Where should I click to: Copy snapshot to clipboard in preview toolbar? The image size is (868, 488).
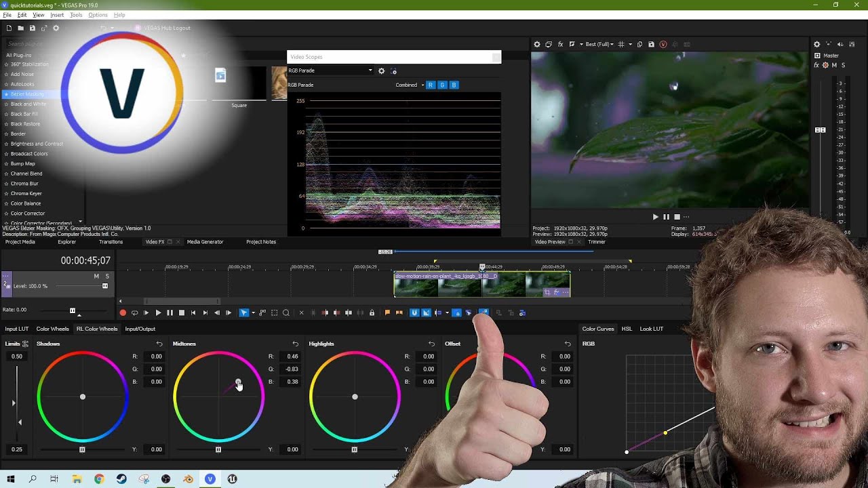coord(639,44)
